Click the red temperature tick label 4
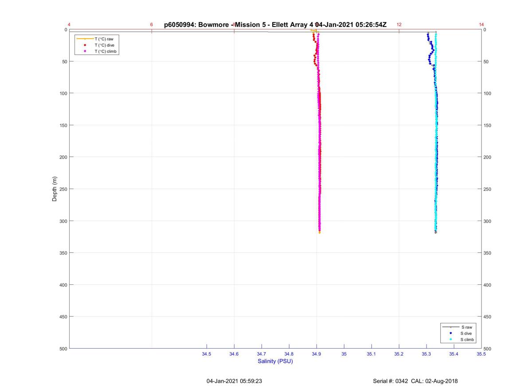Image resolution: width=532 pixels, height=392 pixels. pyautogui.click(x=69, y=24)
